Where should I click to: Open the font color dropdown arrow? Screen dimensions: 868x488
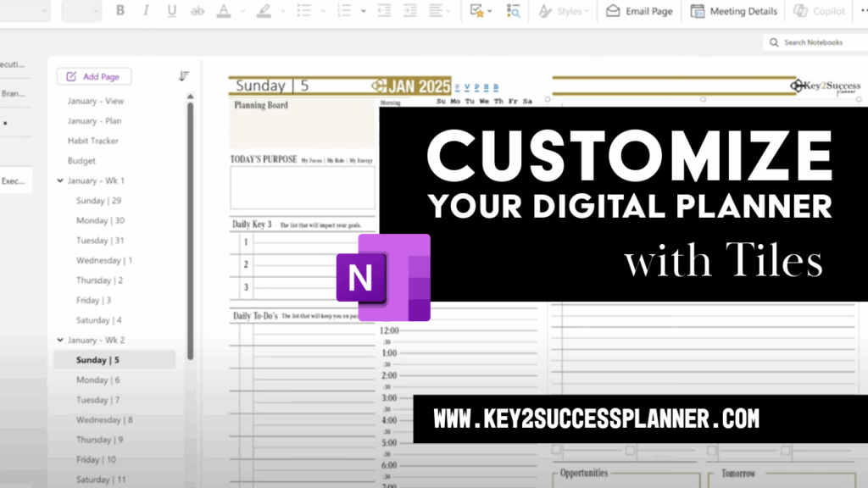tap(242, 11)
